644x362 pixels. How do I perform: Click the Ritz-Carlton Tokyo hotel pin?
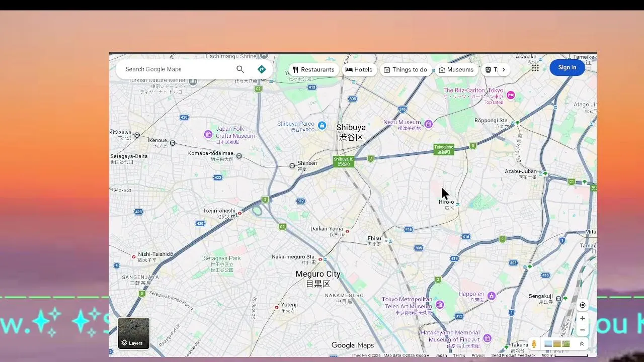(x=511, y=95)
